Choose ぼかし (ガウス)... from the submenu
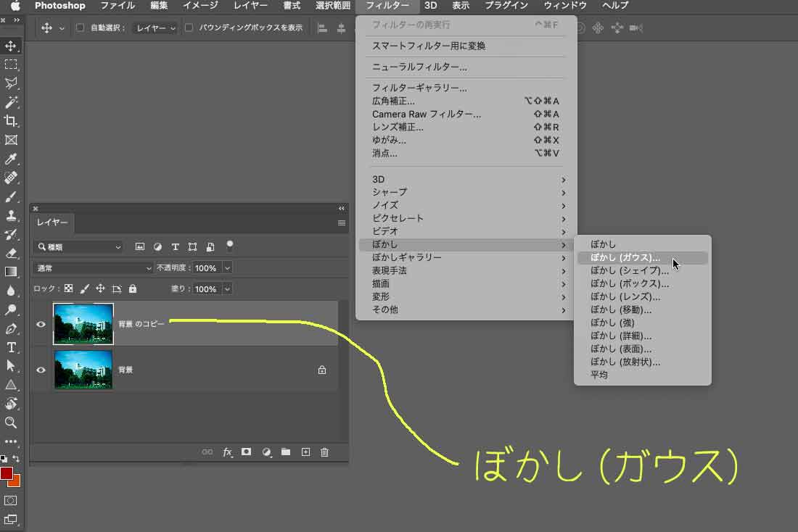Viewport: 798px width, 532px height. click(x=642, y=257)
